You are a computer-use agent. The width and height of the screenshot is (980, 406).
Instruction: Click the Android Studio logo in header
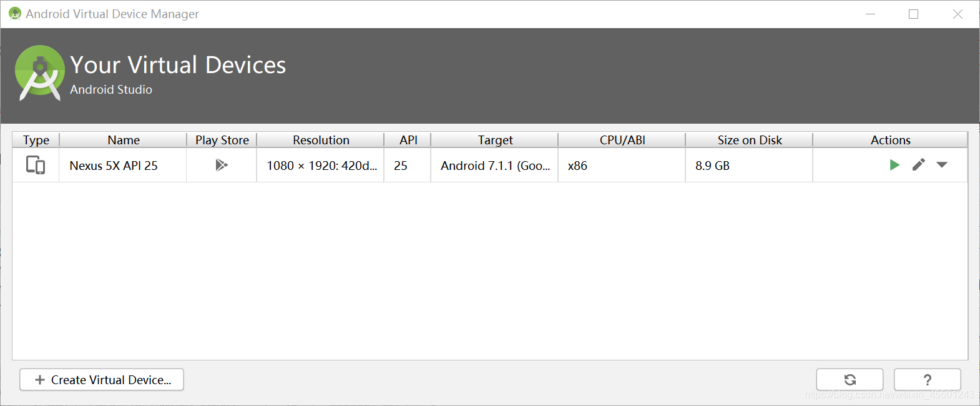[40, 73]
